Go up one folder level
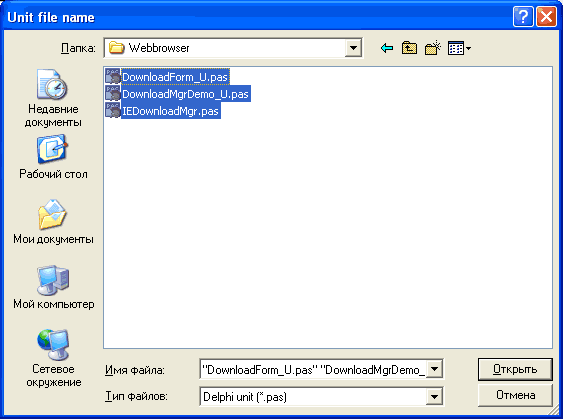Screen dimensions: 563x419 pyautogui.click(x=409, y=48)
